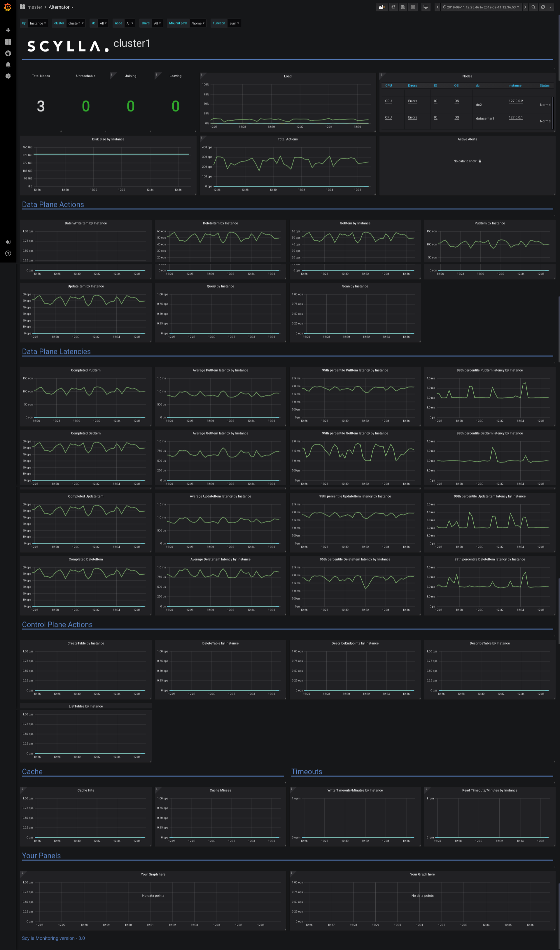Open the refresh interval dropdown arrow
The width and height of the screenshot is (560, 950).
pyautogui.click(x=551, y=7)
